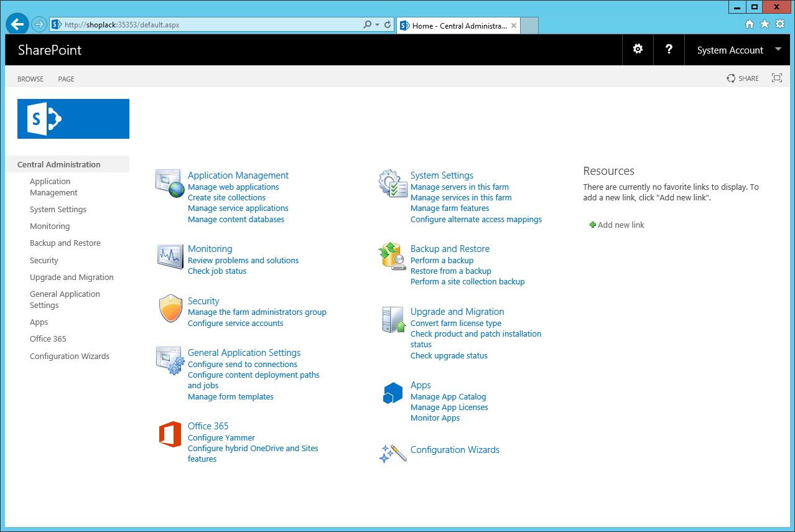Click the Office 365 logo icon
The width and height of the screenshot is (795, 532).
click(170, 434)
